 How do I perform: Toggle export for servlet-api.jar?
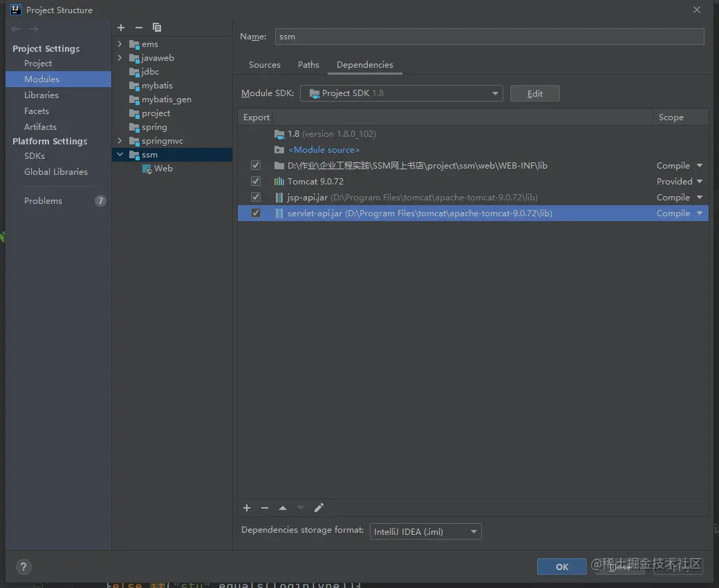pyautogui.click(x=256, y=213)
